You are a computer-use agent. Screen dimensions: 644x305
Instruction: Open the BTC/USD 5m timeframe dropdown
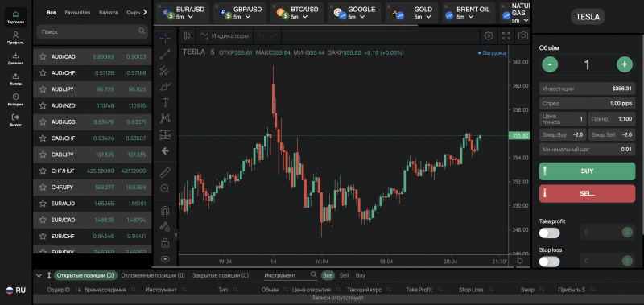(306, 17)
